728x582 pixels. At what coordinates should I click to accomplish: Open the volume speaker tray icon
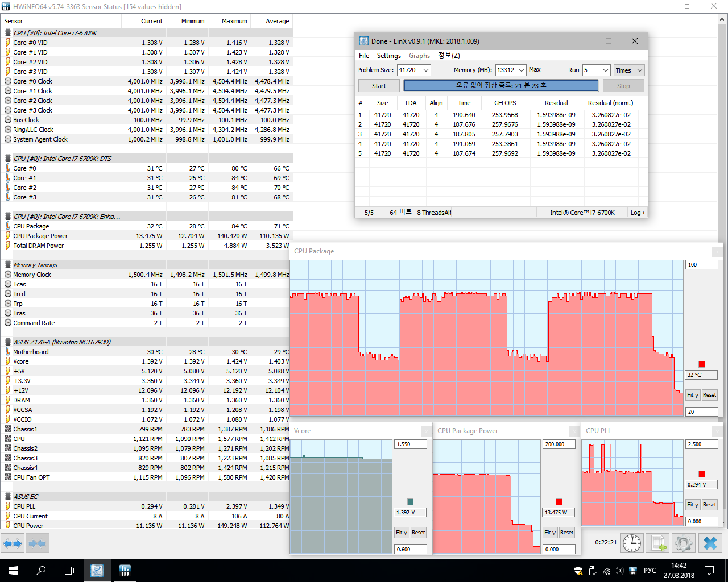tap(619, 571)
